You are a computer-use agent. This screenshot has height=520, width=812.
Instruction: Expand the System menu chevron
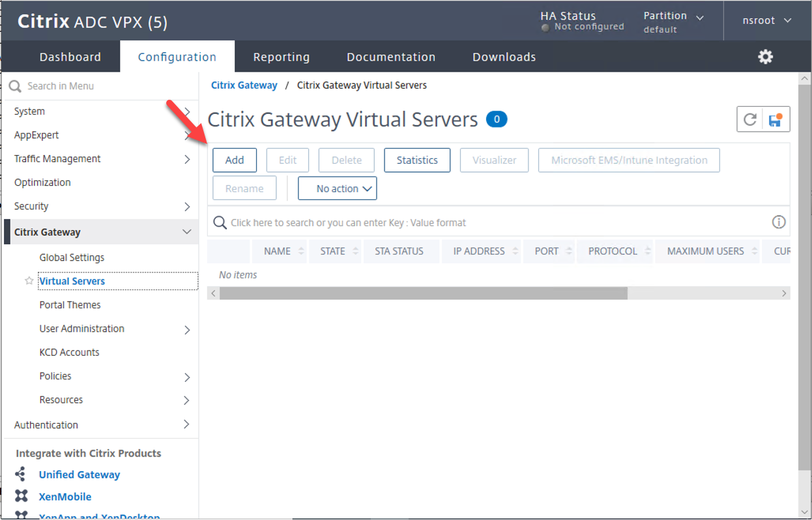tap(187, 111)
